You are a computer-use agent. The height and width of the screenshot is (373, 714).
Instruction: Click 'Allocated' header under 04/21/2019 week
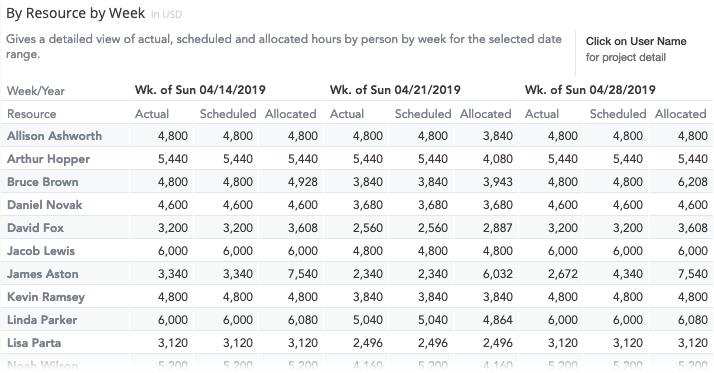pos(485,114)
